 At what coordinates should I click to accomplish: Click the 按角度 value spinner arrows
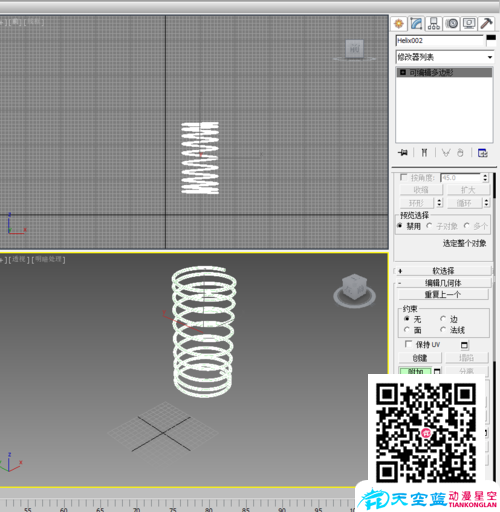[485, 178]
